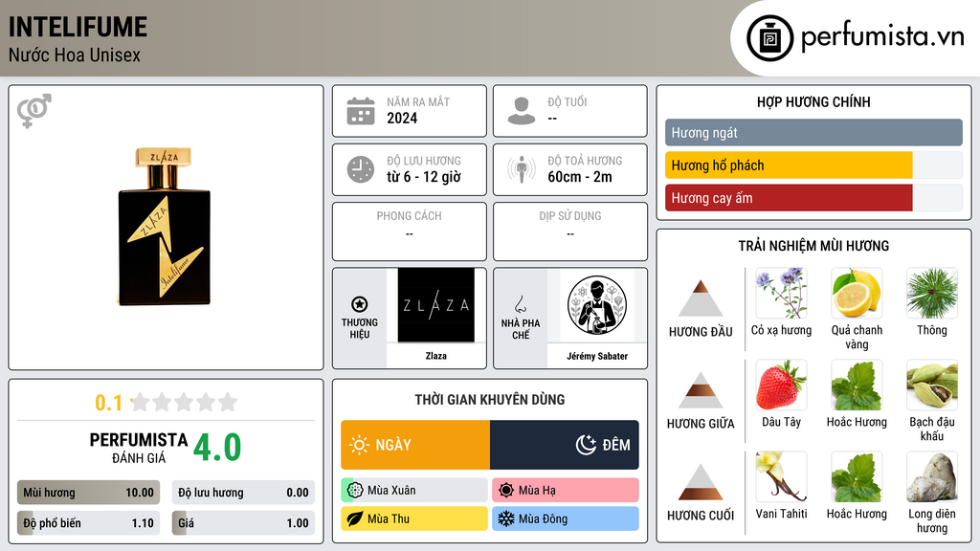
Task: Select the Dâu Tây strawberry image
Action: tap(781, 385)
